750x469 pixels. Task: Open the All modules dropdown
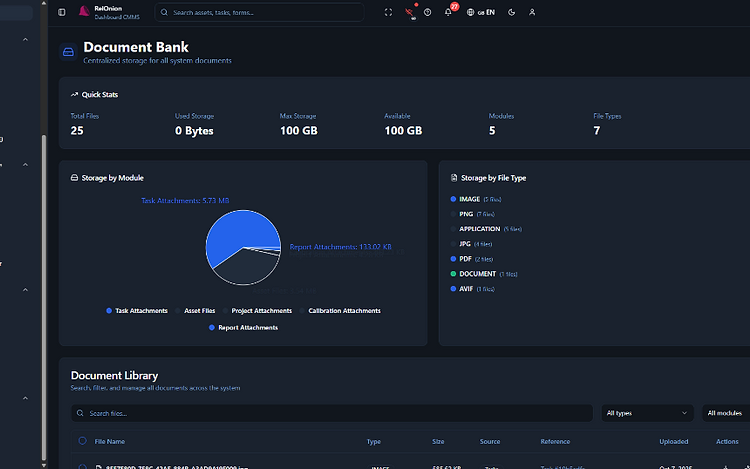726,413
